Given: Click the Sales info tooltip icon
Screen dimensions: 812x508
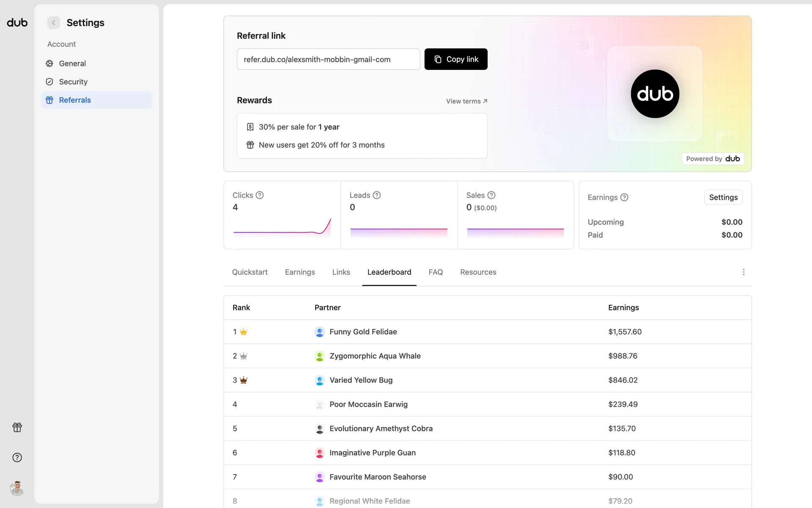Looking at the screenshot, I should [x=491, y=195].
